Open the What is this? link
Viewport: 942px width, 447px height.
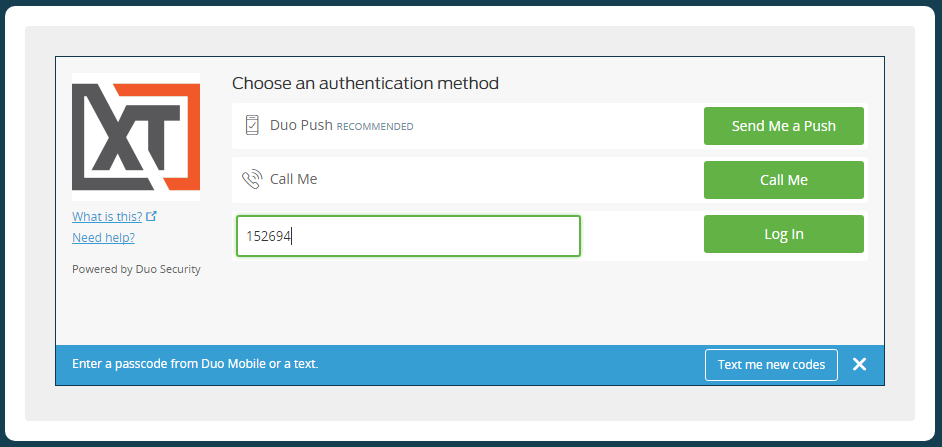tap(108, 216)
